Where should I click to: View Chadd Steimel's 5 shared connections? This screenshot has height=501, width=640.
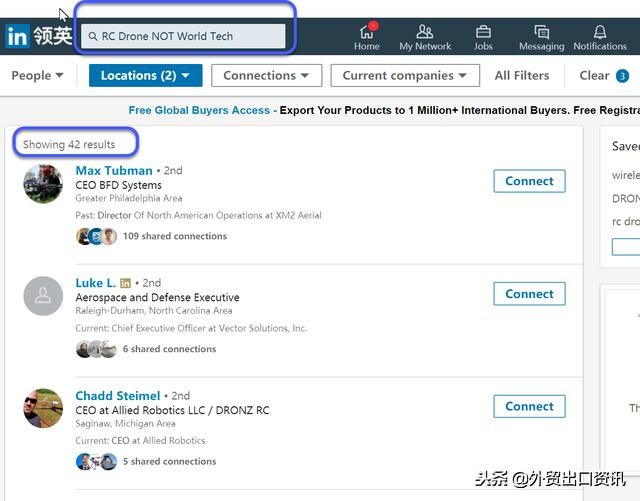coord(169,461)
